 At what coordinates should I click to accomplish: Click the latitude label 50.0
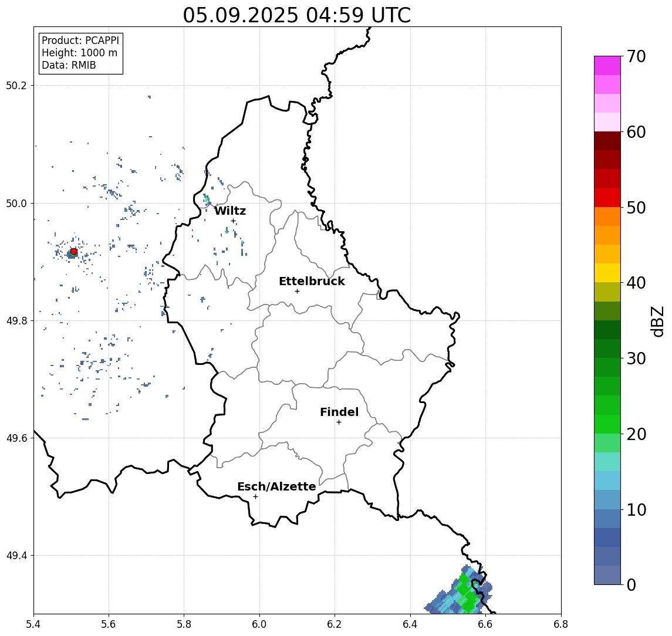[16, 203]
